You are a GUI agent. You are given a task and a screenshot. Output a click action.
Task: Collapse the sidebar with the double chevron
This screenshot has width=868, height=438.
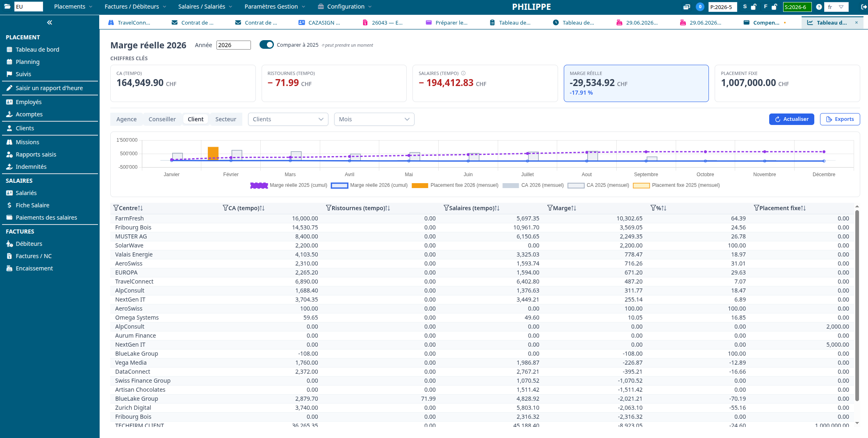click(x=50, y=23)
